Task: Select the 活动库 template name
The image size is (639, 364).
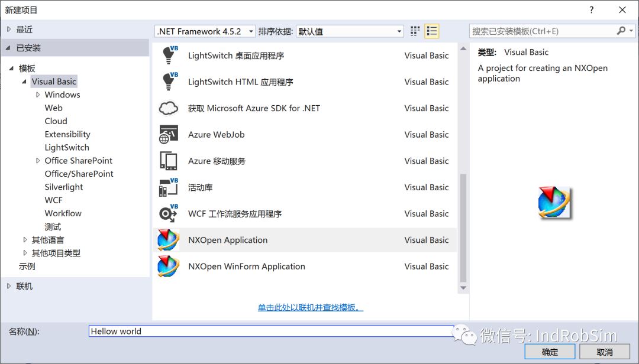Action: click(x=200, y=187)
